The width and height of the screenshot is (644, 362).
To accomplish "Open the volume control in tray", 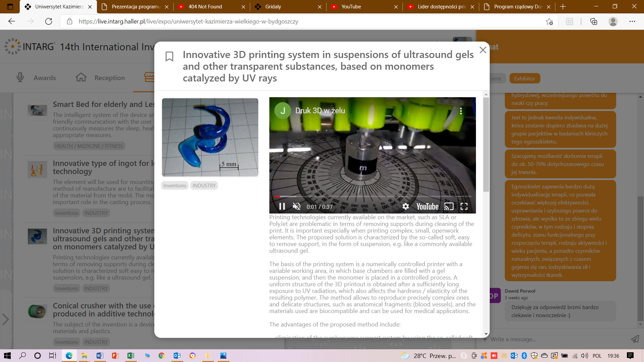I will pyautogui.click(x=585, y=356).
